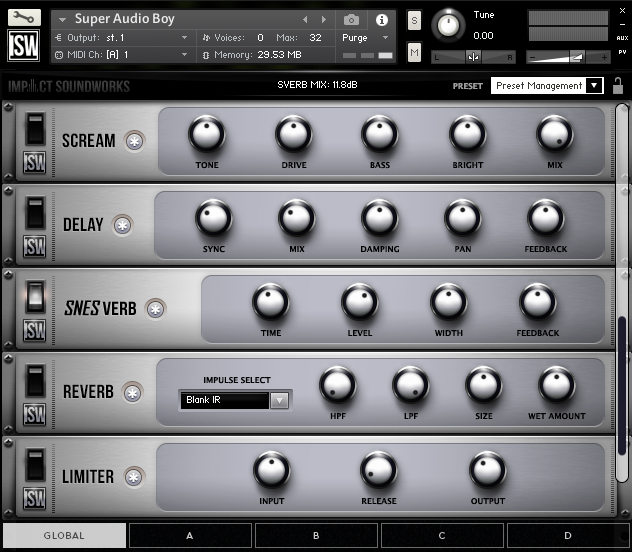Screen dimensions: 632x552
Task: Click the Max voices value 32
Action: pyautogui.click(x=315, y=38)
